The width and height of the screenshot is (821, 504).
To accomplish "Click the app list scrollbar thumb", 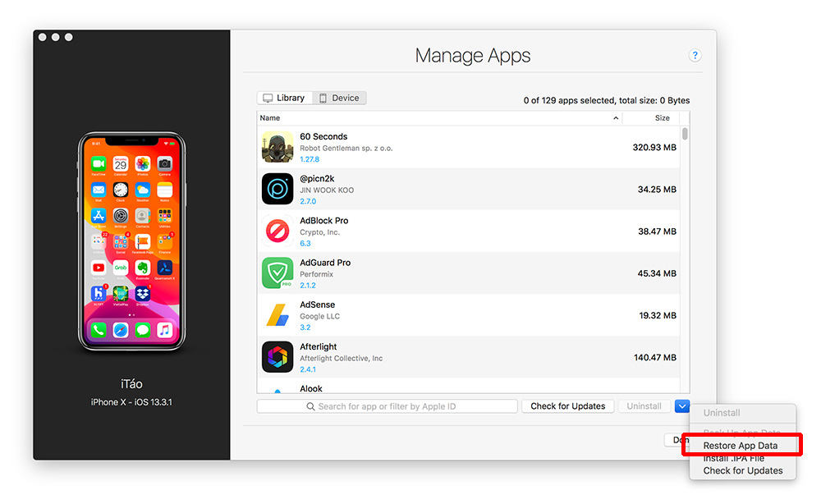I will pos(685,134).
